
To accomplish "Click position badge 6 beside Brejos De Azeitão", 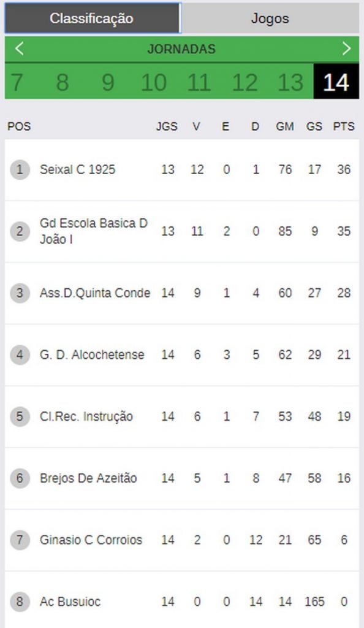I will click(x=20, y=478).
